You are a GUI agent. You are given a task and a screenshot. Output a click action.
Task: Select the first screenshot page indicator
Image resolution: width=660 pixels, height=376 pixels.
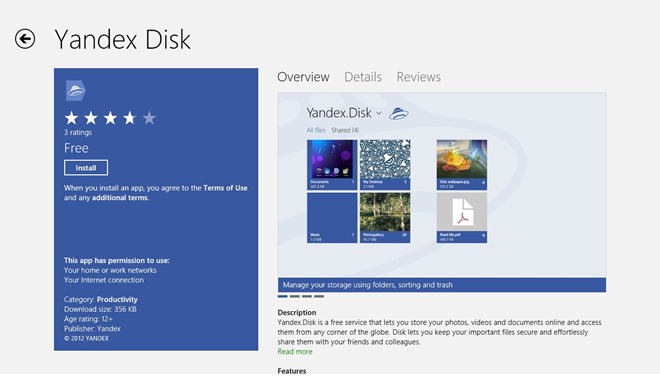282,296
